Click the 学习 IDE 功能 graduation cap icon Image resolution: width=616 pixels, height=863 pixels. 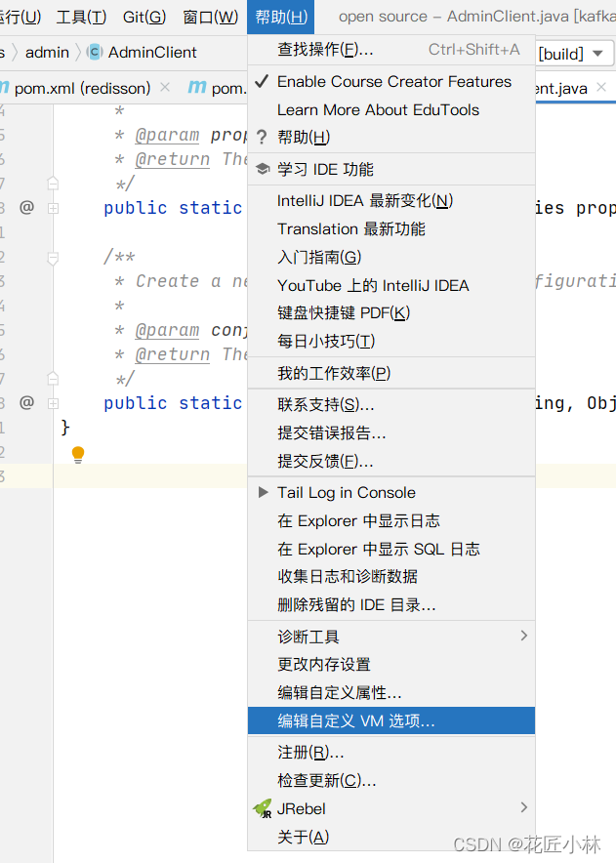click(x=263, y=169)
